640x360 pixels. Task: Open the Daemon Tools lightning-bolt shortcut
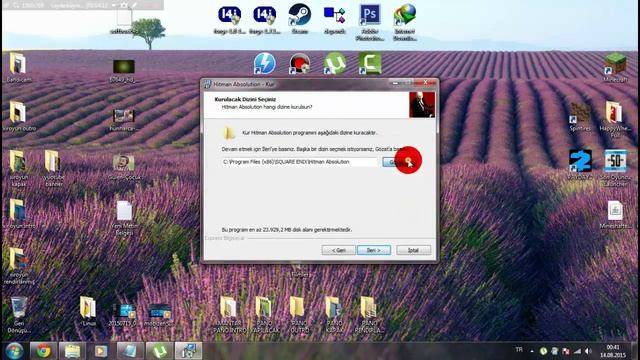pos(264,63)
